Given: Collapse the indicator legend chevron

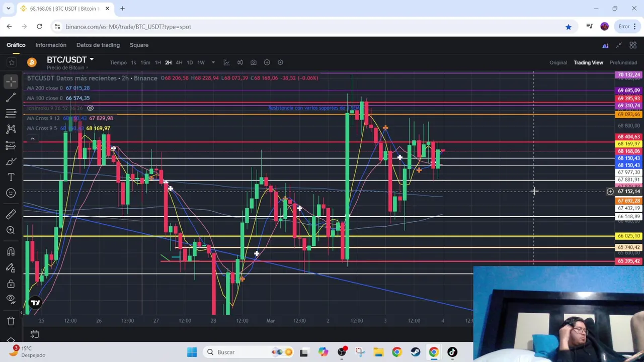Looking at the screenshot, I should pos(32,139).
